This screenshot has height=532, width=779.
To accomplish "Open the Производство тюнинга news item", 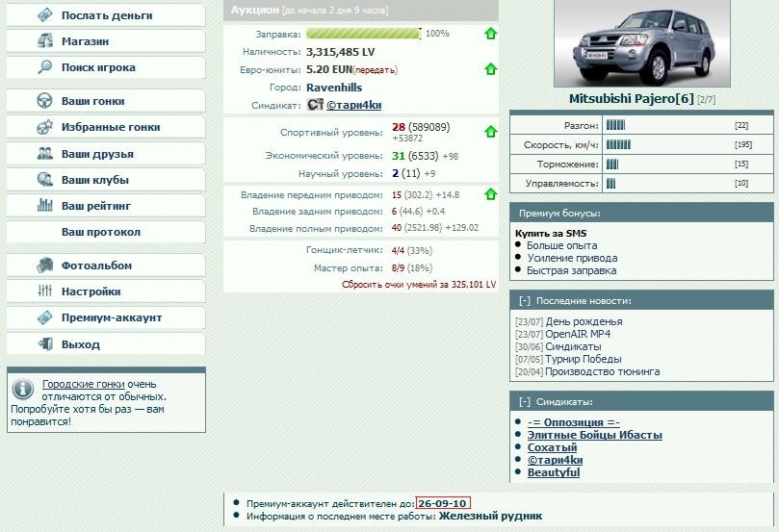I will point(603,371).
